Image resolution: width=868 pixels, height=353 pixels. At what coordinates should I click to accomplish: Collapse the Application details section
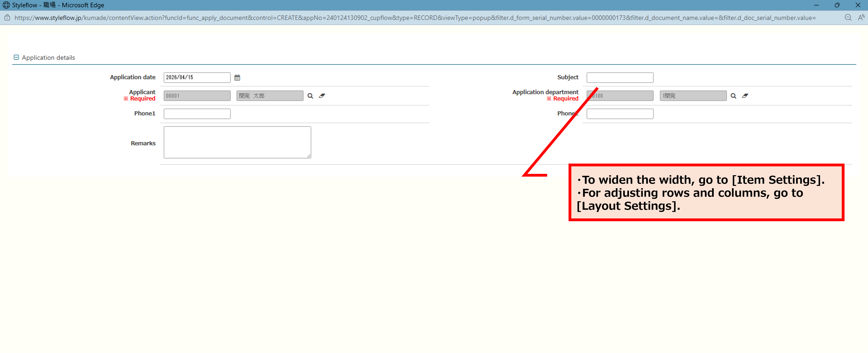[x=16, y=57]
